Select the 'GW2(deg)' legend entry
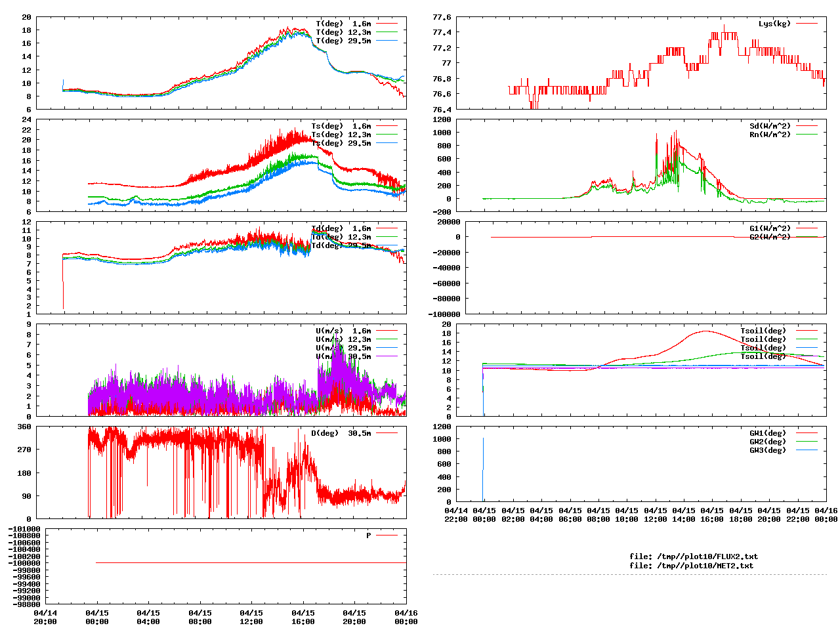840x630 pixels. tap(768, 442)
